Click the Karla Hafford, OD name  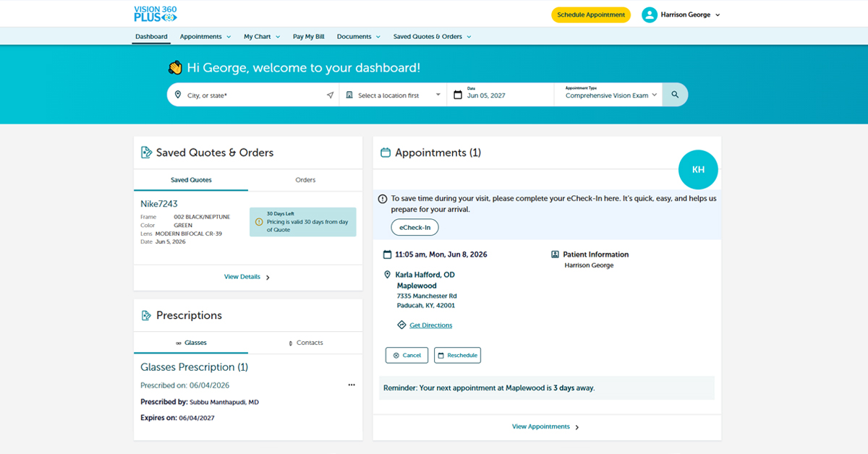coord(425,275)
